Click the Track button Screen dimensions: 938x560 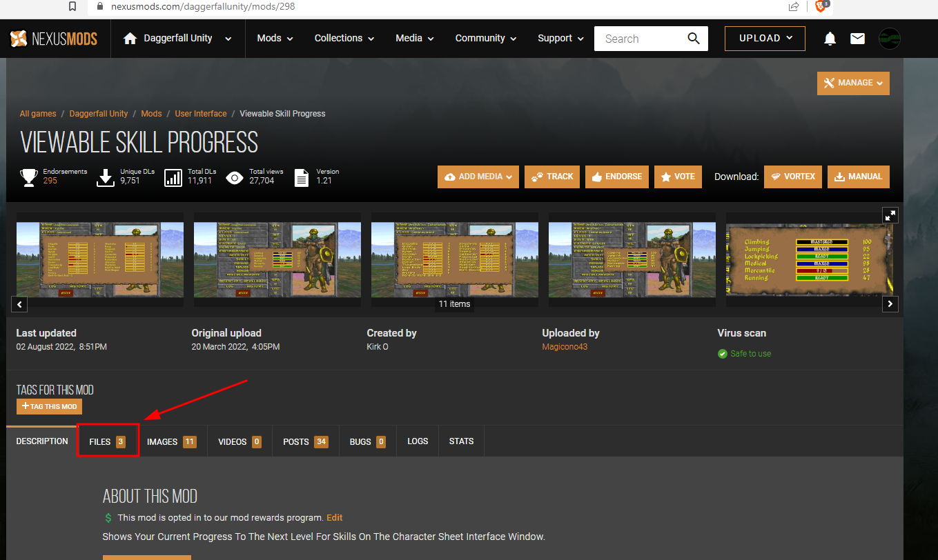(x=552, y=177)
